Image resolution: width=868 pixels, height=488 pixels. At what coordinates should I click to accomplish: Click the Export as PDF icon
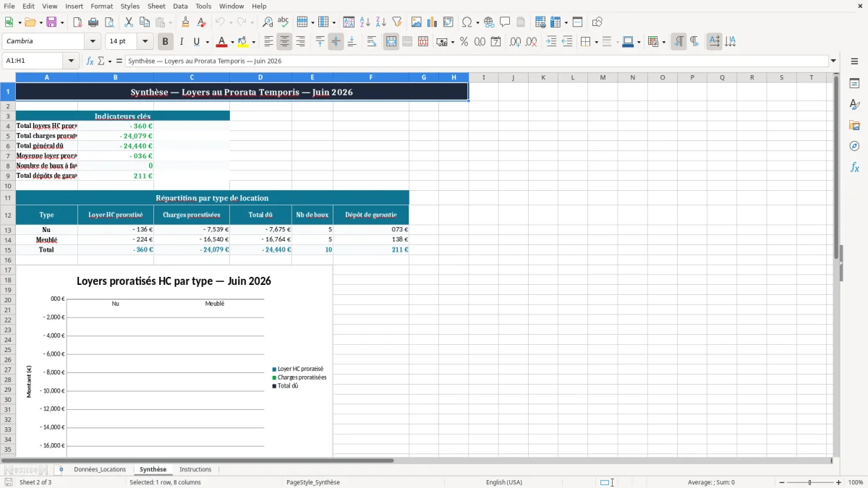click(77, 22)
